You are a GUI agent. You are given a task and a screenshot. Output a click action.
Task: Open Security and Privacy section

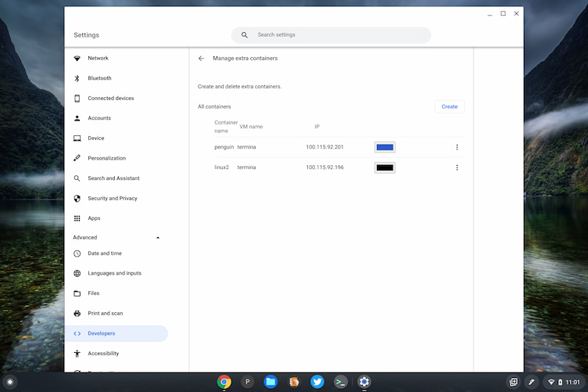pyautogui.click(x=113, y=198)
